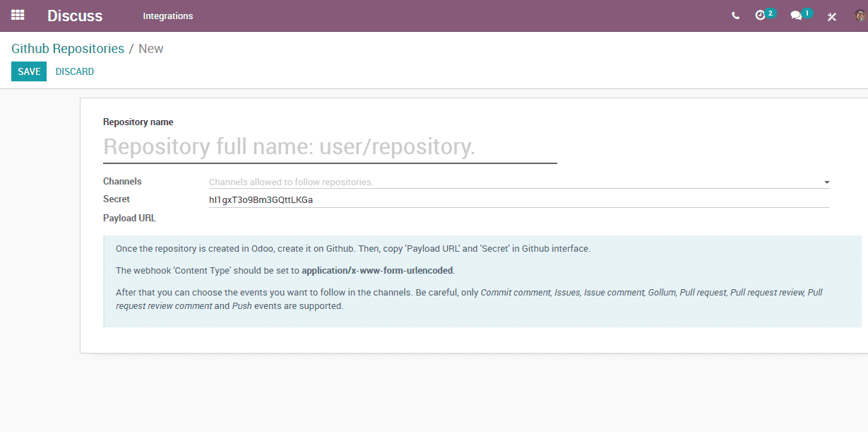868x432 pixels.
Task: Click the Payload URL label
Action: [129, 218]
